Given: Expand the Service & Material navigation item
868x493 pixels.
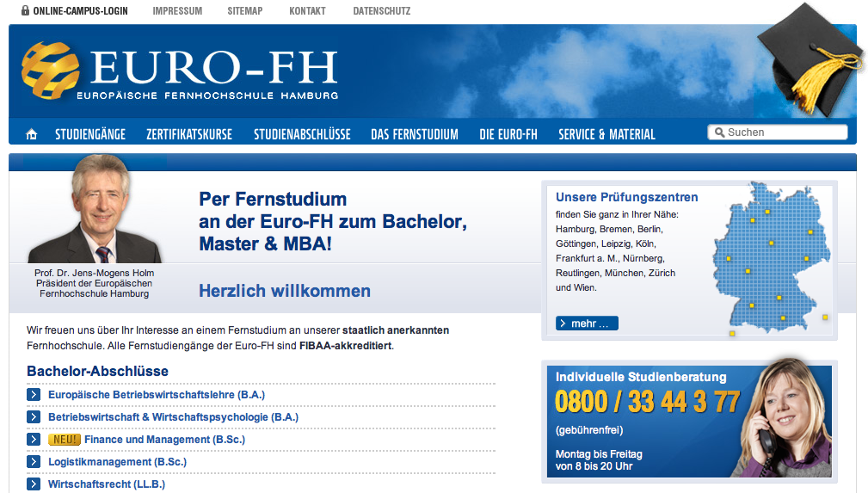Looking at the screenshot, I should (606, 134).
